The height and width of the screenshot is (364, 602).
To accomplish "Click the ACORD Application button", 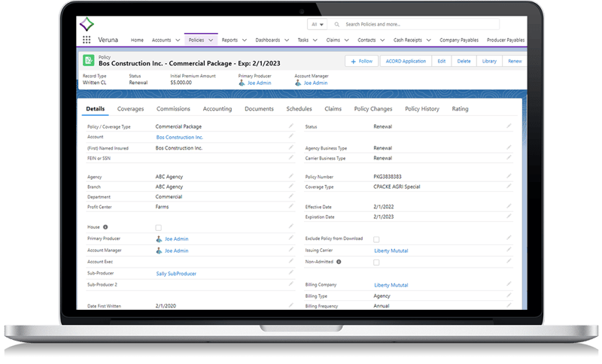I will (406, 61).
